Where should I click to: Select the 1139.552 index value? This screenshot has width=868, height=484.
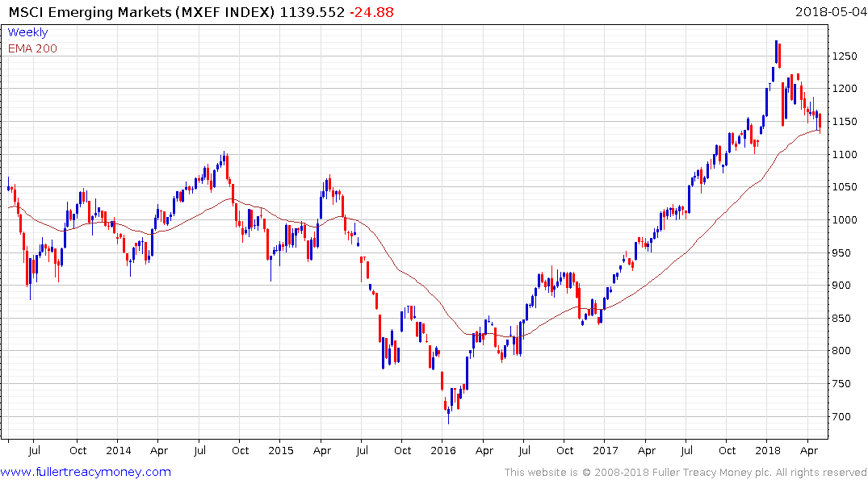pyautogui.click(x=312, y=12)
